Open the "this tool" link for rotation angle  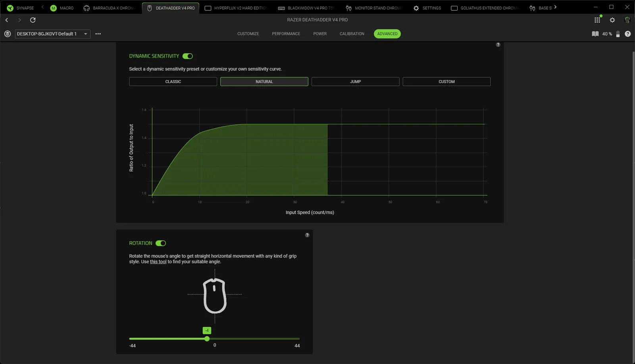(x=158, y=262)
